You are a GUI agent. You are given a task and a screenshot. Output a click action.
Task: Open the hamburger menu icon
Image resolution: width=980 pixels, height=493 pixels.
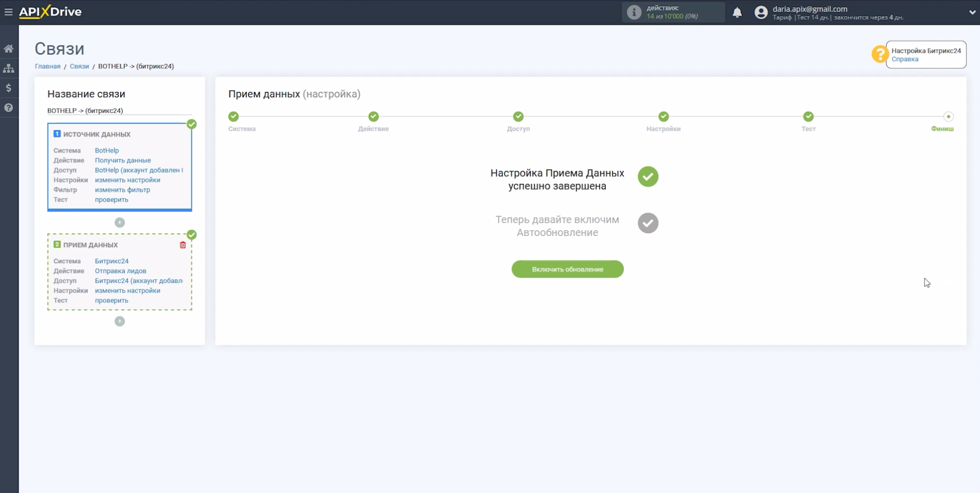point(8,12)
